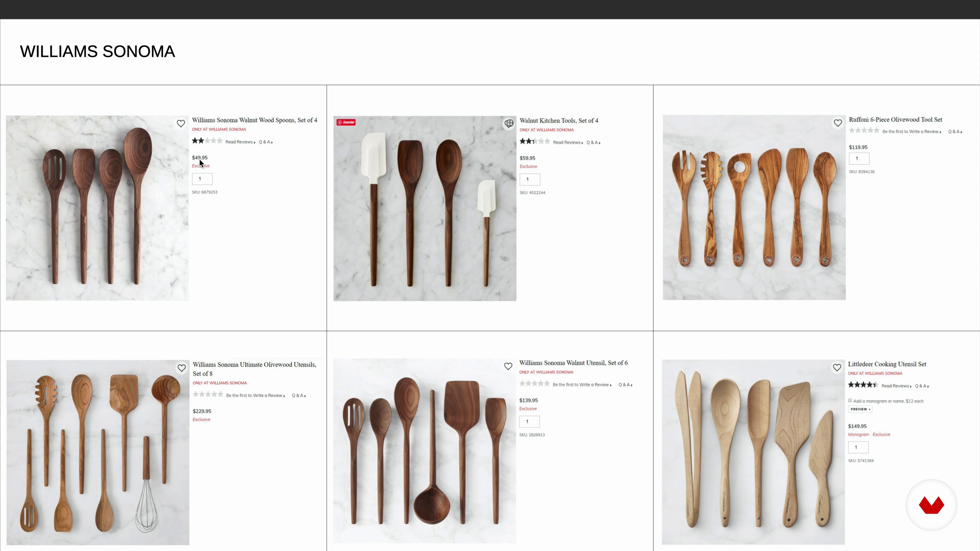This screenshot has height=551, width=980.
Task: Click the red logo badge bottom right
Action: [931, 505]
